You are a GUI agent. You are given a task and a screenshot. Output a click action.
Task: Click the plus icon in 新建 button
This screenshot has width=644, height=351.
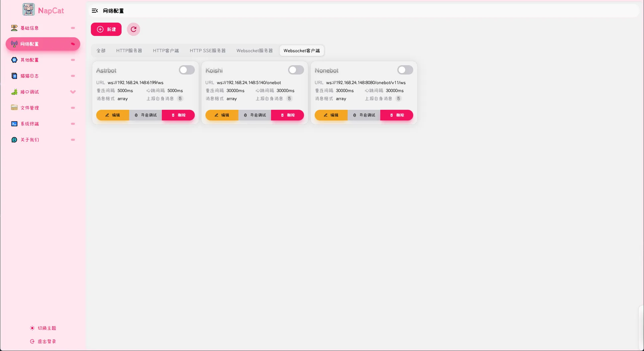click(x=100, y=29)
